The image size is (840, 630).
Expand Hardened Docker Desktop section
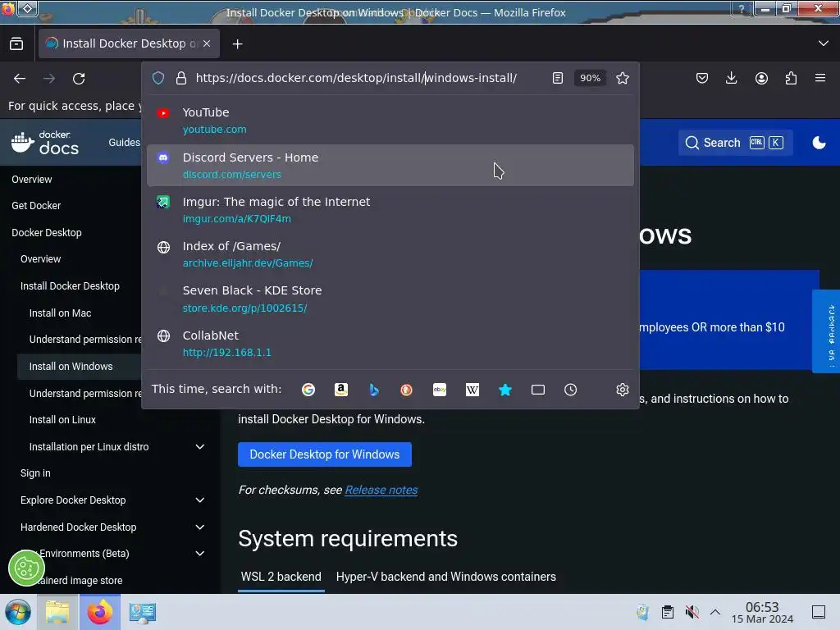pos(200,527)
